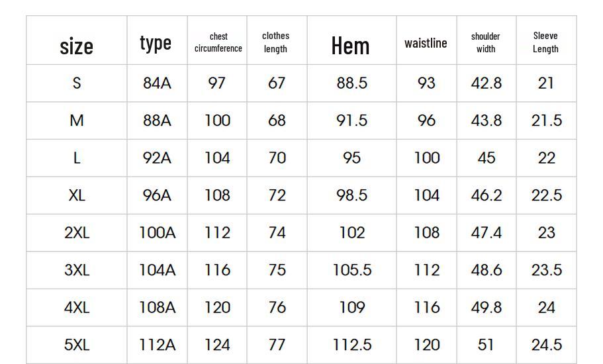Select the 'type' header cell
This screenshot has width=603, height=364.
coord(156,44)
